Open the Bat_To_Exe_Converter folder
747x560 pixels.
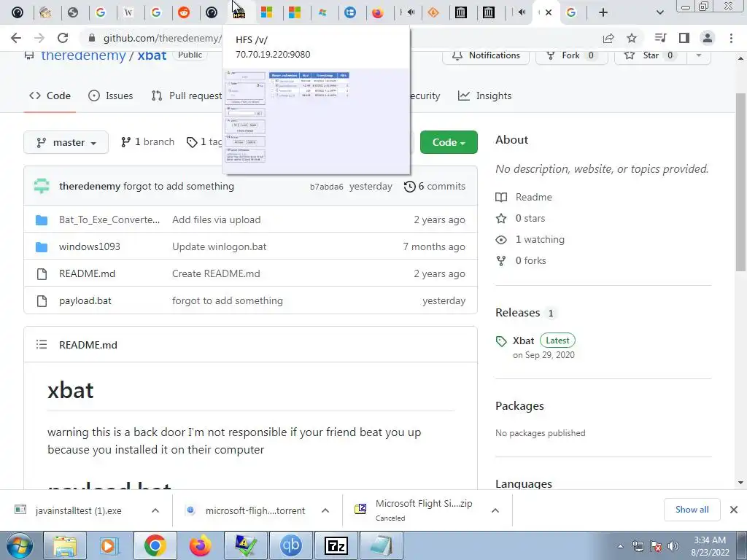pos(109,219)
